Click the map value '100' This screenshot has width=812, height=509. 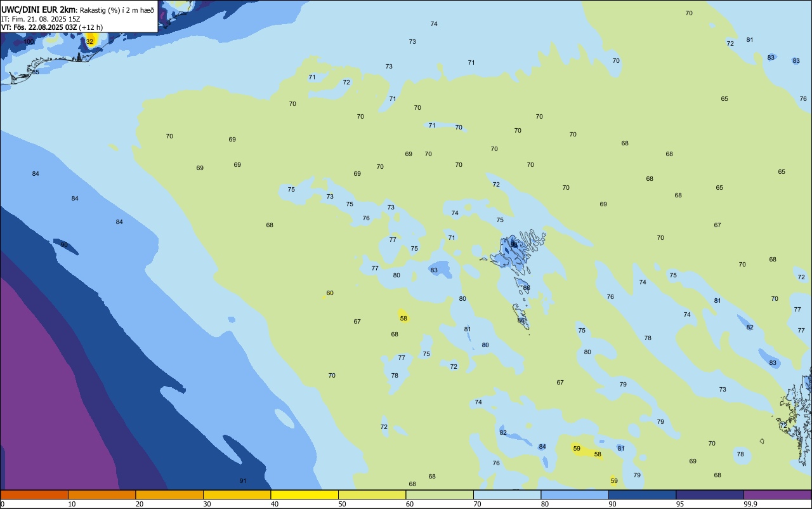pos(29,42)
